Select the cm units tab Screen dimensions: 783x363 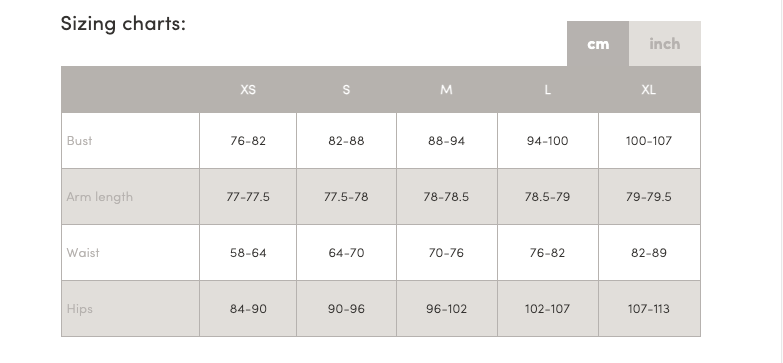[x=598, y=43]
